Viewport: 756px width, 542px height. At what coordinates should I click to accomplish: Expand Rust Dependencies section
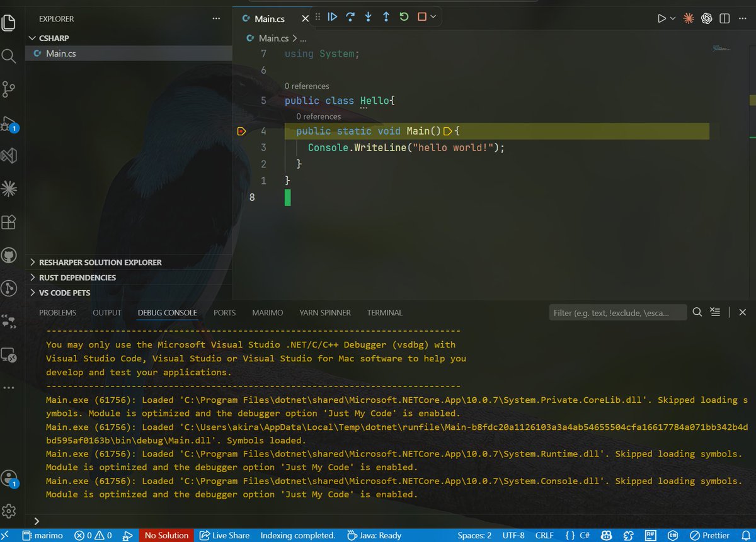129,278
